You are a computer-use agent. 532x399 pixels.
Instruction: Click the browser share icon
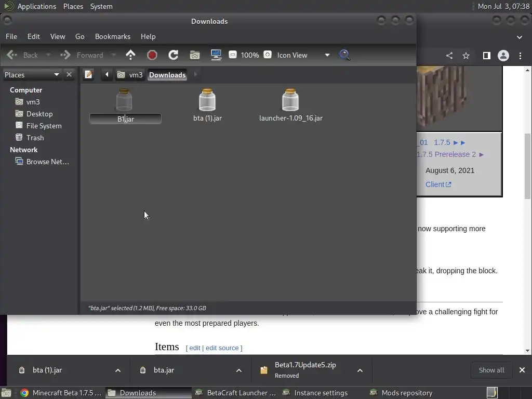[x=449, y=56]
